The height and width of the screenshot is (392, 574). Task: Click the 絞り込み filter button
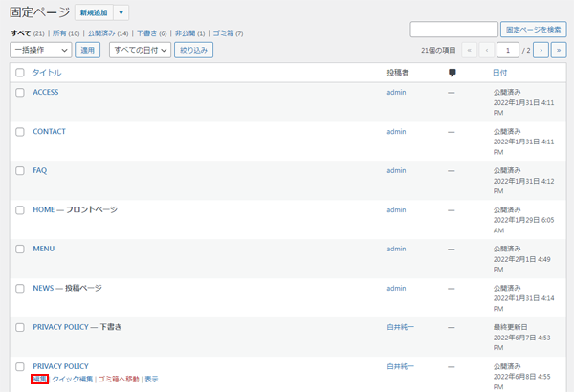[x=193, y=50]
